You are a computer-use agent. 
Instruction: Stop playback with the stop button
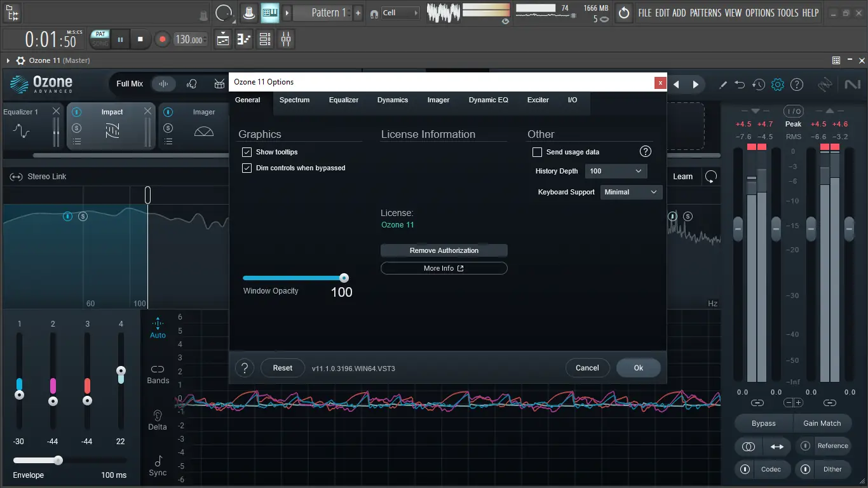tap(140, 39)
